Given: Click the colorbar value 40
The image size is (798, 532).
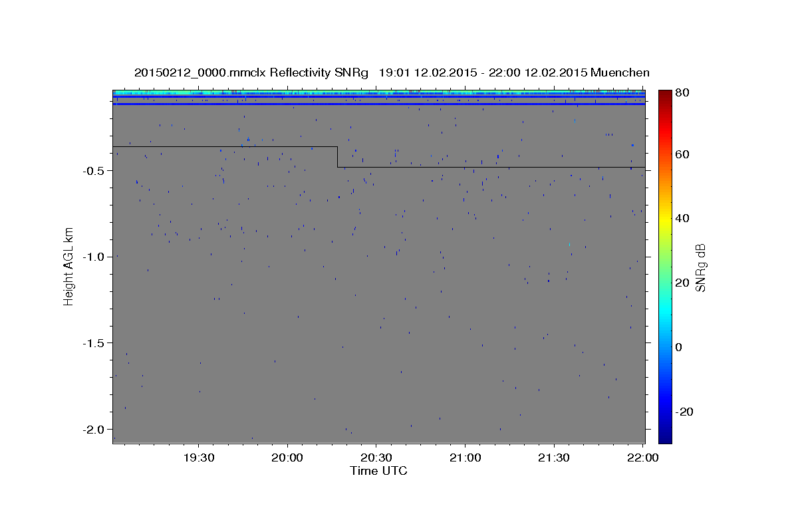Looking at the screenshot, I should coord(684,218).
